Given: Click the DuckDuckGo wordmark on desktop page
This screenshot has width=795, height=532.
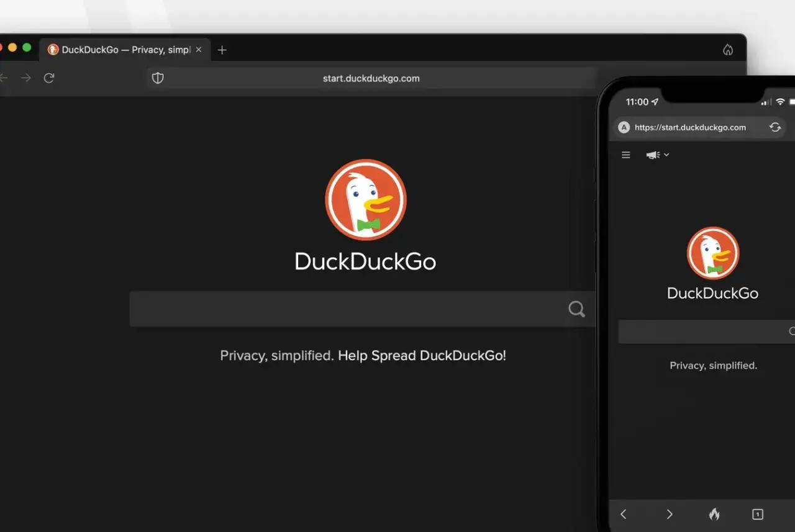Looking at the screenshot, I should (x=365, y=261).
